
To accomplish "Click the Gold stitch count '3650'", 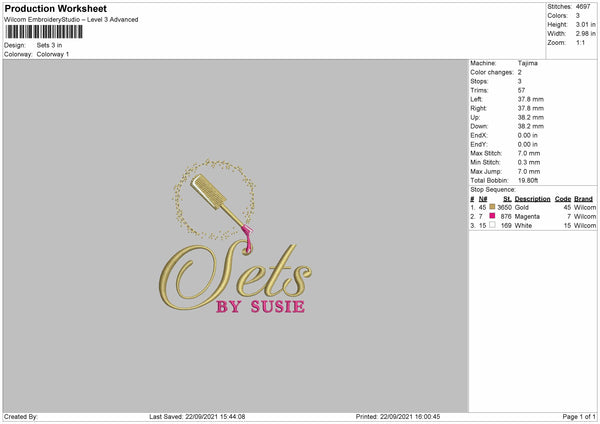I will [504, 207].
